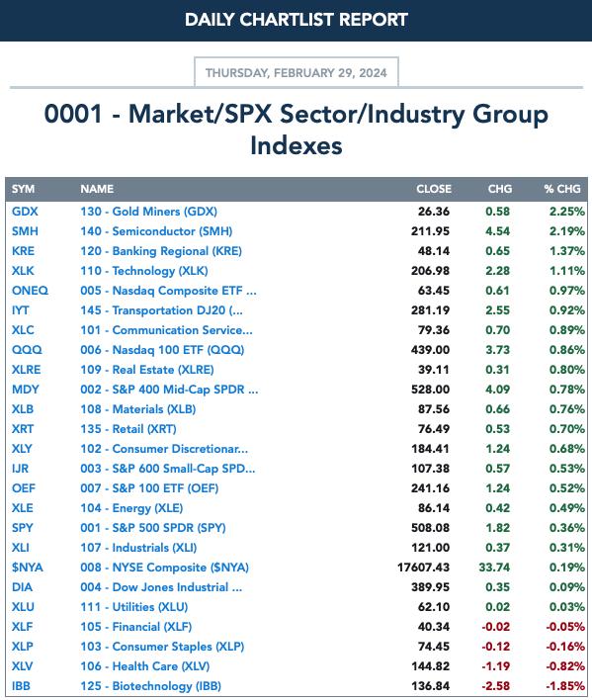Open 002 - S&P 400 Mid-Cap SPDR entry
This screenshot has height=700, width=592.
coord(169,390)
